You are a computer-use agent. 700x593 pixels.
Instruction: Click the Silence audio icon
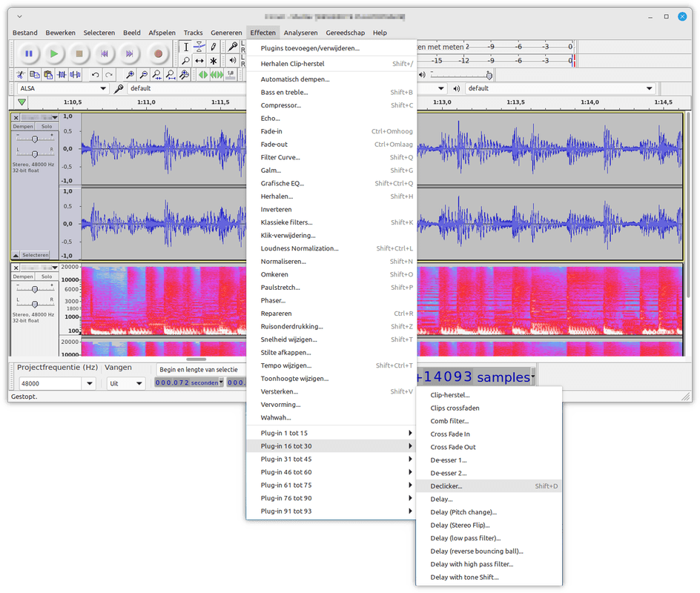coord(76,75)
